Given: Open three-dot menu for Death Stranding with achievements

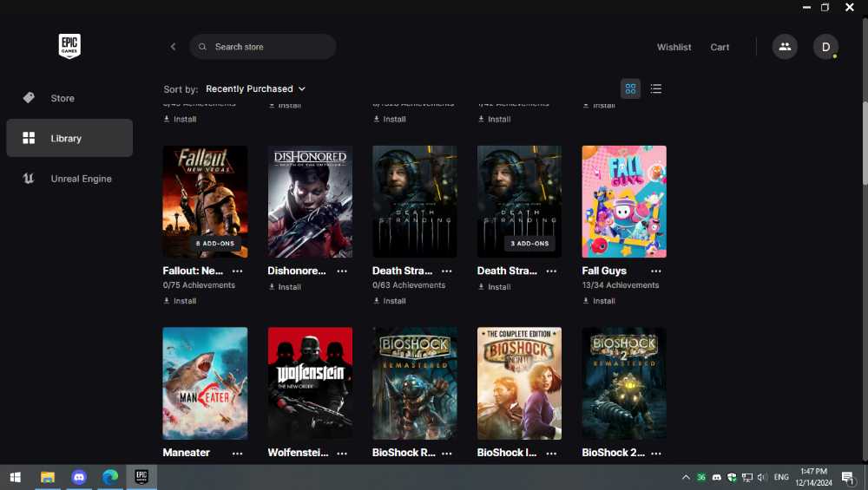Looking at the screenshot, I should 447,271.
